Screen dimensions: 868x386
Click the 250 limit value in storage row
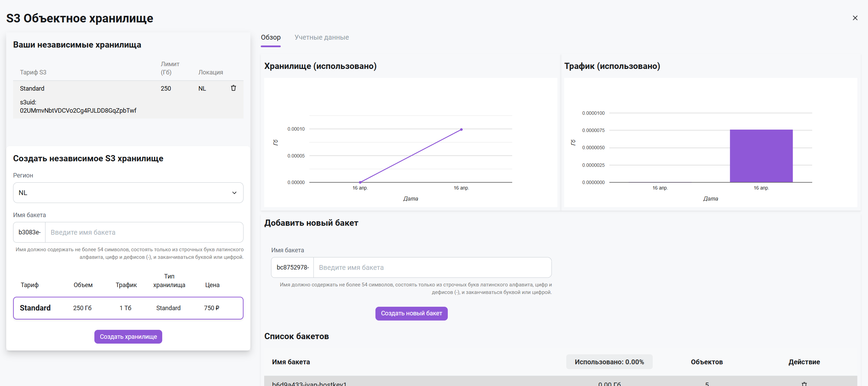[166, 89]
